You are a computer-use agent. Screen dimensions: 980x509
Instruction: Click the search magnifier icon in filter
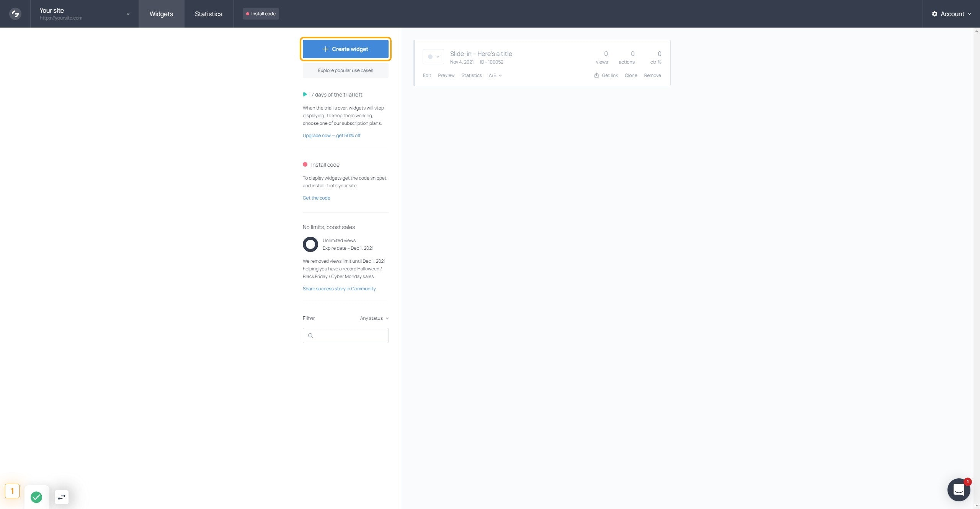click(310, 336)
